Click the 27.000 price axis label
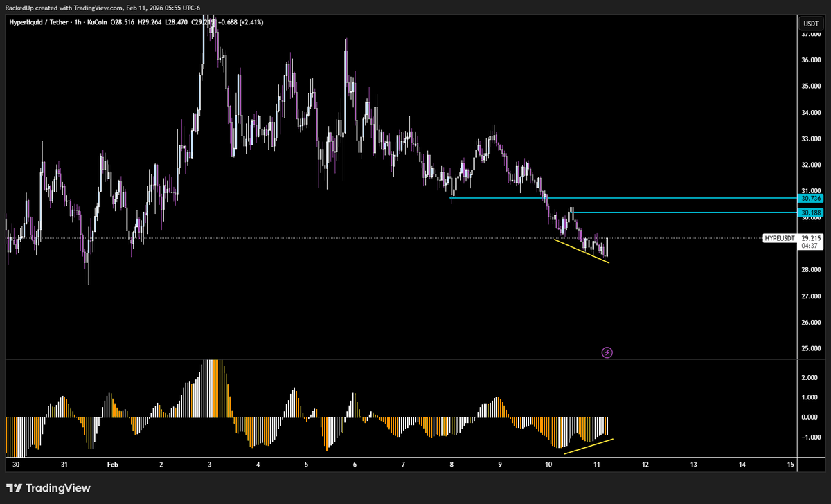Image resolution: width=831 pixels, height=504 pixels. tap(810, 296)
